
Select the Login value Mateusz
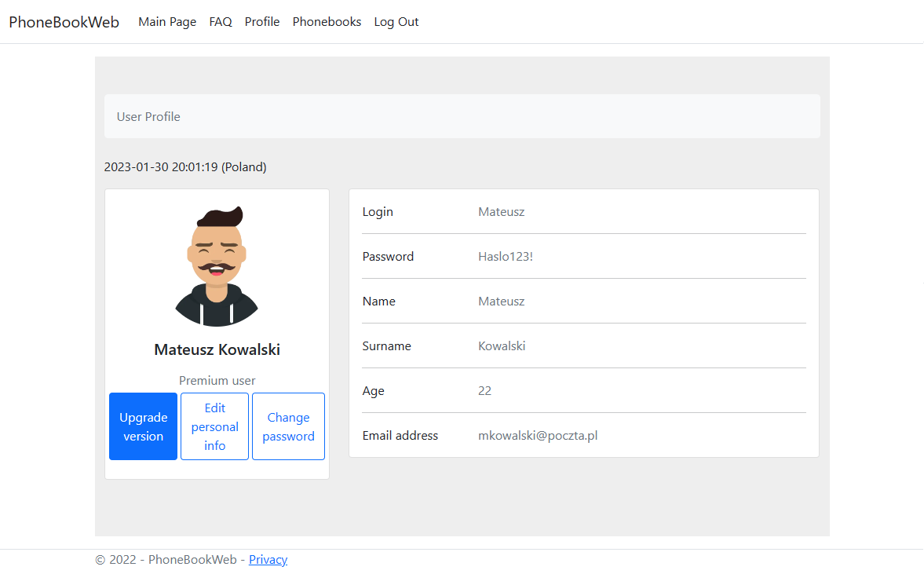point(501,211)
